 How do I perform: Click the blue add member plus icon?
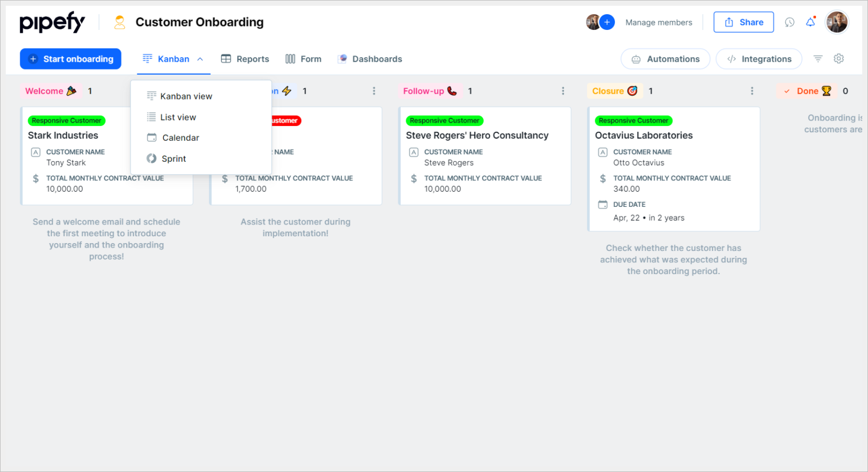pos(607,22)
